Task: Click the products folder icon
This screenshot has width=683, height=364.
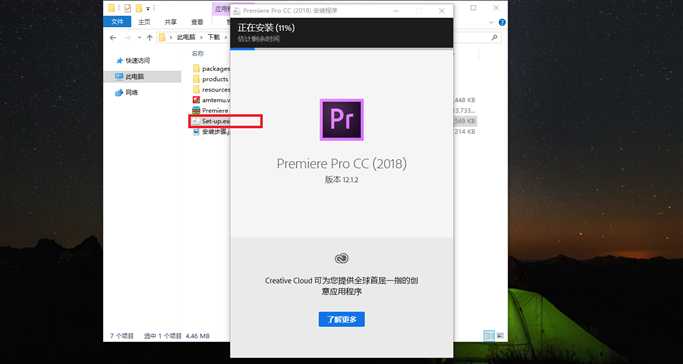Action: click(196, 79)
